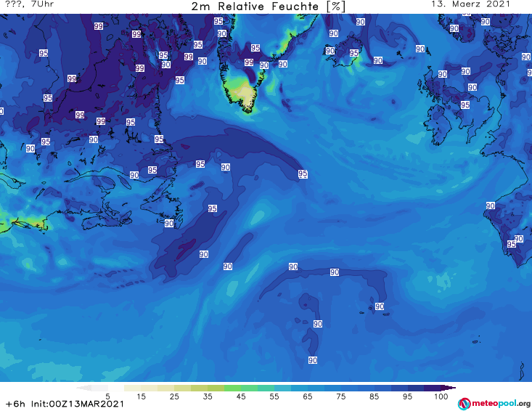532x411 pixels.
Task: Click the colorbar legend value '5'
Action: pos(107,396)
